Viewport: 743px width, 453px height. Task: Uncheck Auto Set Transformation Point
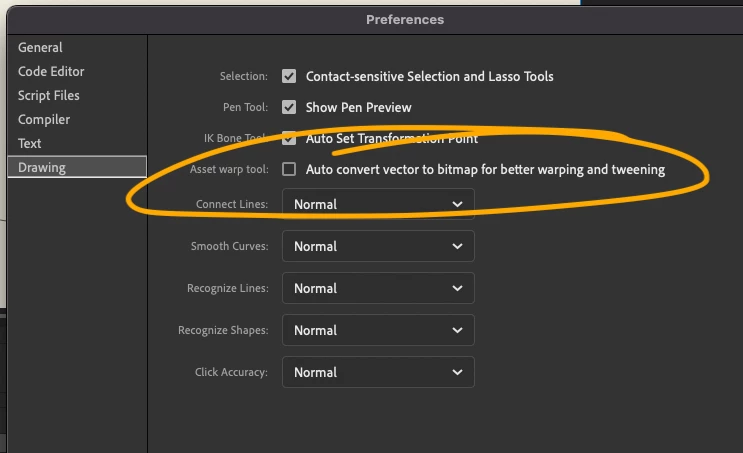pos(289,138)
